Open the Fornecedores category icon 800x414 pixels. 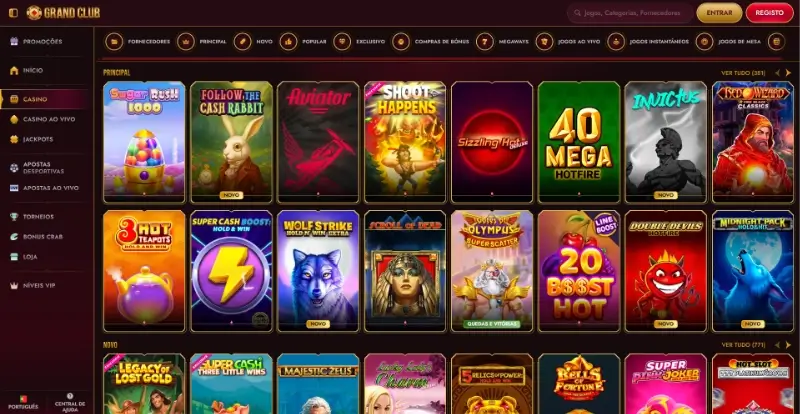coord(114,41)
